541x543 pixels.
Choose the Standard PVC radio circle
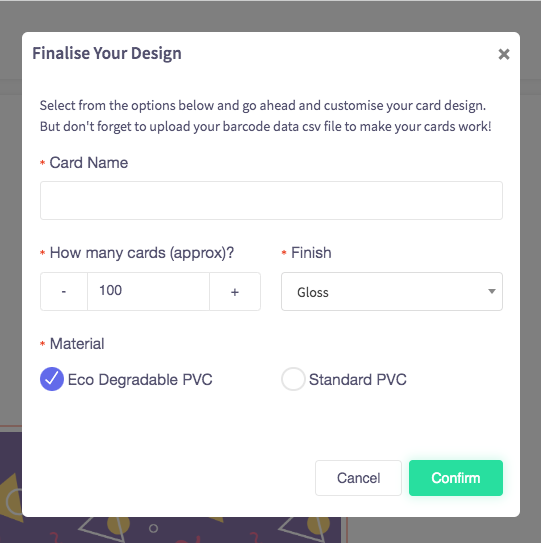click(293, 379)
